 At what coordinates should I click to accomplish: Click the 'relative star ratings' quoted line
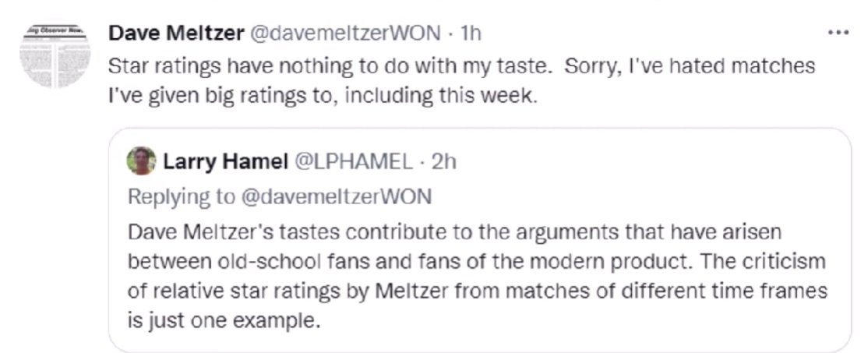[x=477, y=291]
